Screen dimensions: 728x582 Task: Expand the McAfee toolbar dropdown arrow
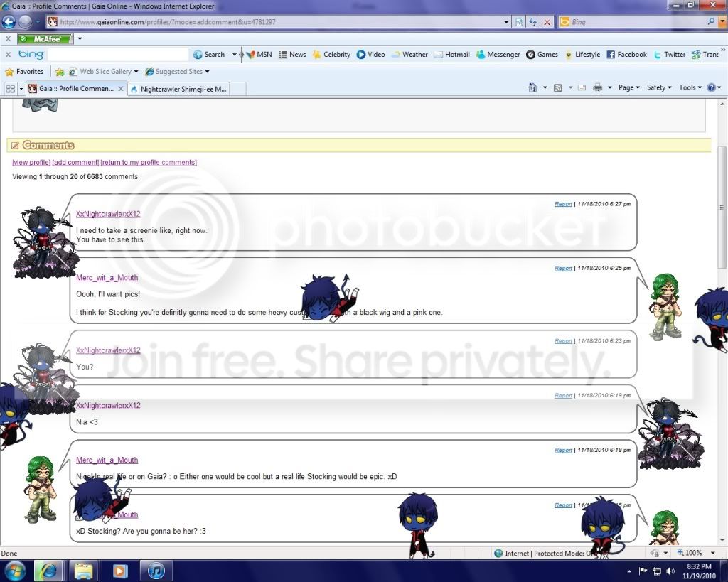pyautogui.click(x=80, y=38)
